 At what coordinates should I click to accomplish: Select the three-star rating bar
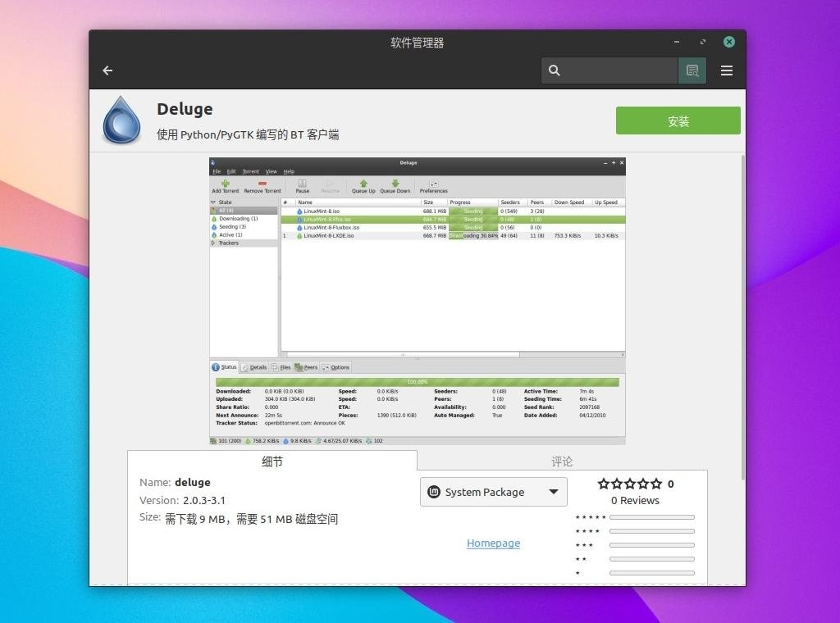click(x=652, y=545)
